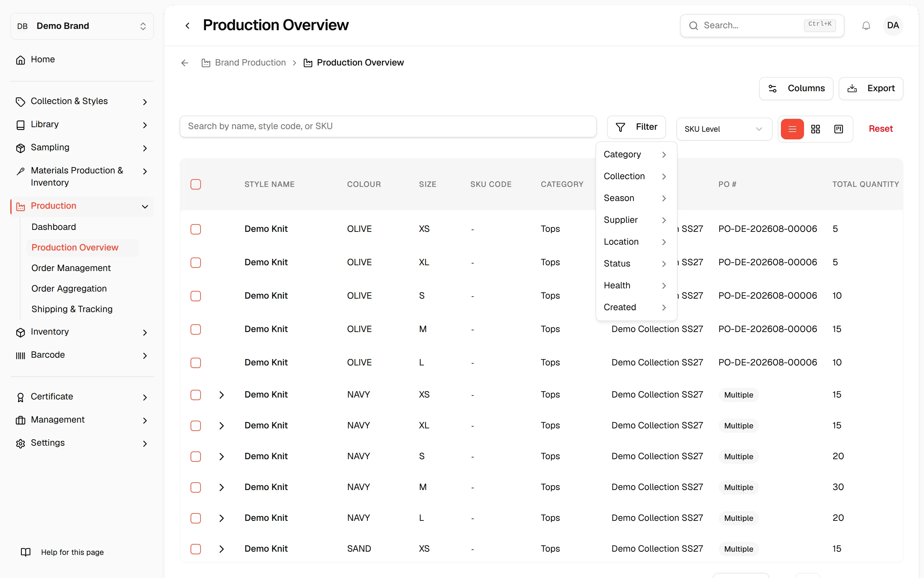Check the SAND XS row checkbox
Screen dimensions: 924x578
point(195,549)
